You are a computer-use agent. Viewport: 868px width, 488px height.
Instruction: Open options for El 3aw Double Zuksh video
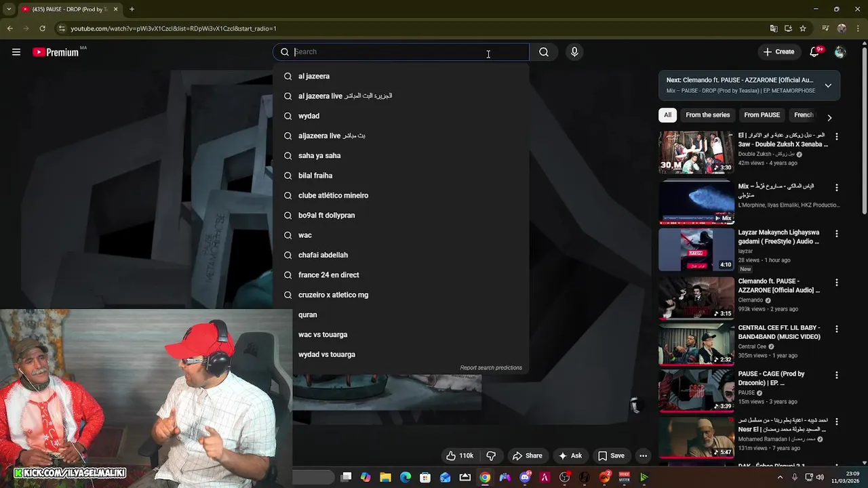click(x=836, y=137)
